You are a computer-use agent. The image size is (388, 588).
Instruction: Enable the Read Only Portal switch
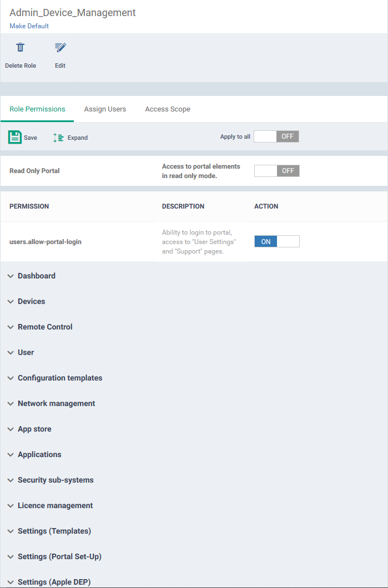pos(276,171)
